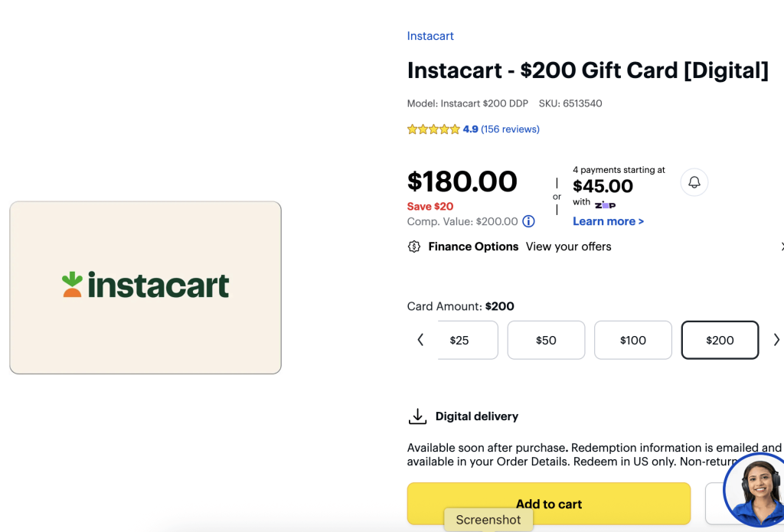Click the Finance Options coin icon

pos(414,246)
